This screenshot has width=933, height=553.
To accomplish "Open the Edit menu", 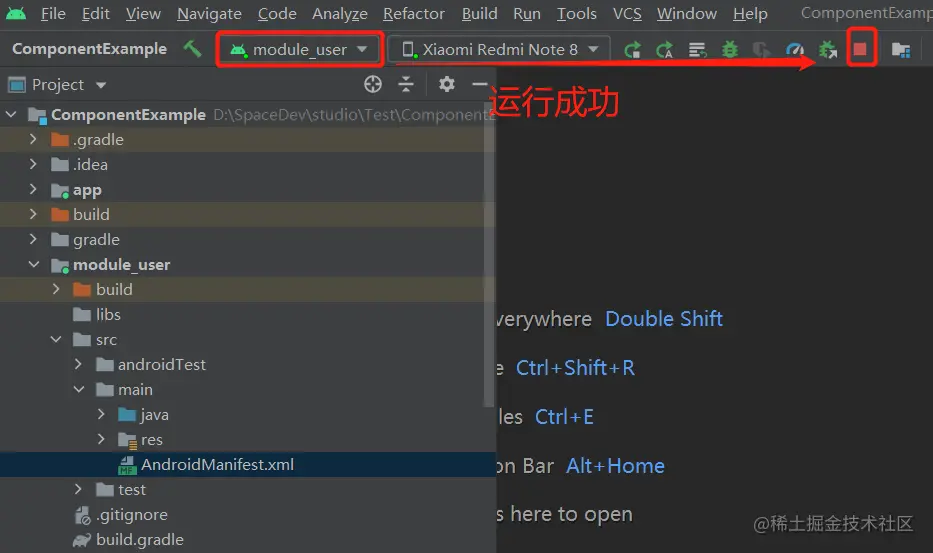I will [x=96, y=13].
